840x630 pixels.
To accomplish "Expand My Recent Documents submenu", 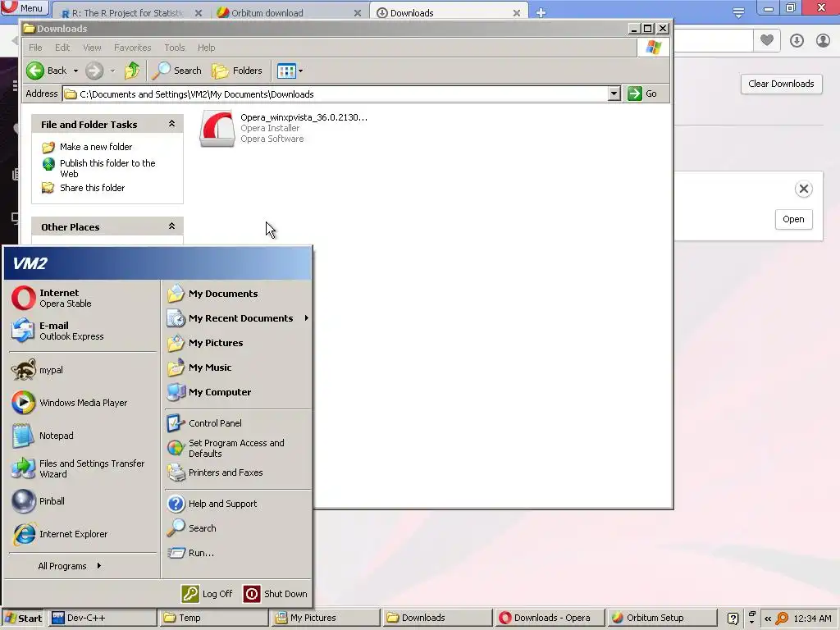I will (x=307, y=318).
